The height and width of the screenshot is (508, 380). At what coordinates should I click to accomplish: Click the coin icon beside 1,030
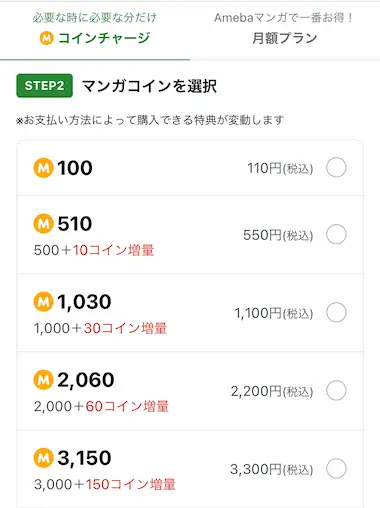coord(43,302)
